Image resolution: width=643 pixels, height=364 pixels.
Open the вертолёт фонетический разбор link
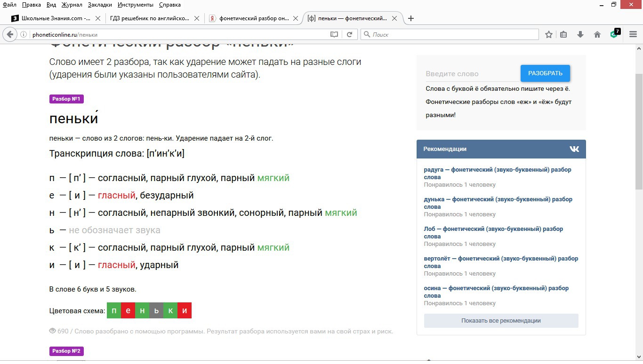coord(501,262)
